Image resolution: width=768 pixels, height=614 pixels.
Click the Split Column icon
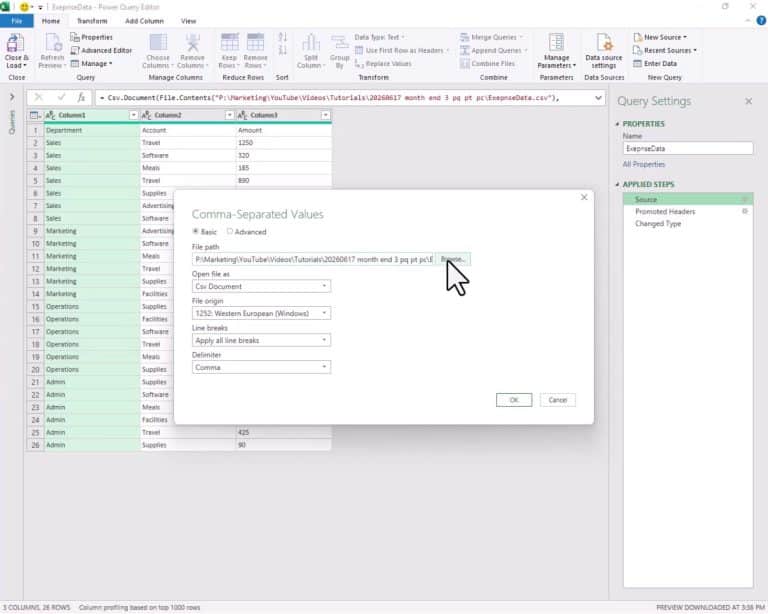(x=311, y=44)
